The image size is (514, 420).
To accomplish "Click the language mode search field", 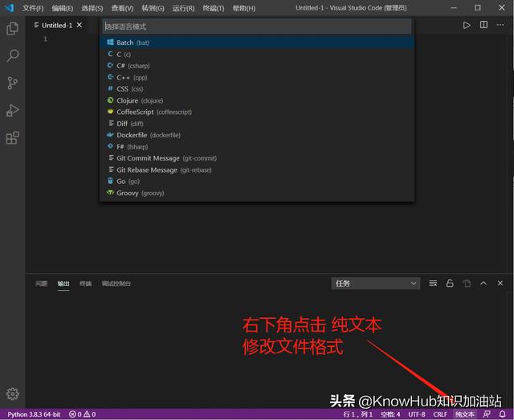I will click(x=257, y=27).
